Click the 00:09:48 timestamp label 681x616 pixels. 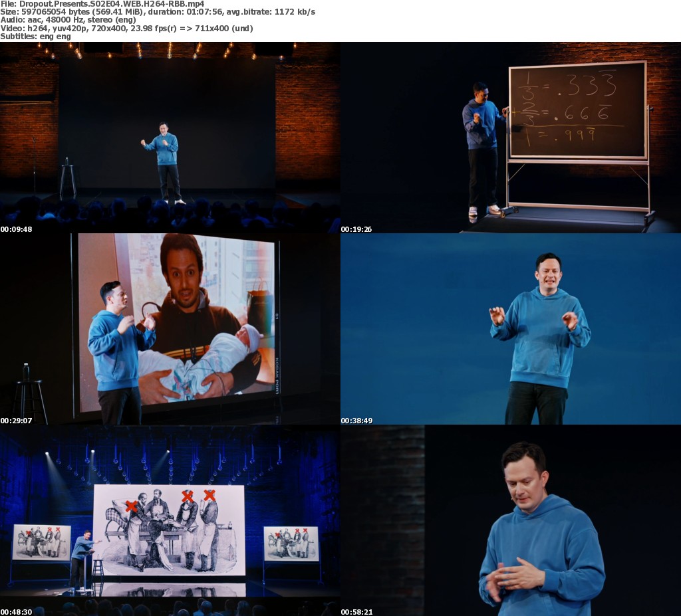[17, 229]
